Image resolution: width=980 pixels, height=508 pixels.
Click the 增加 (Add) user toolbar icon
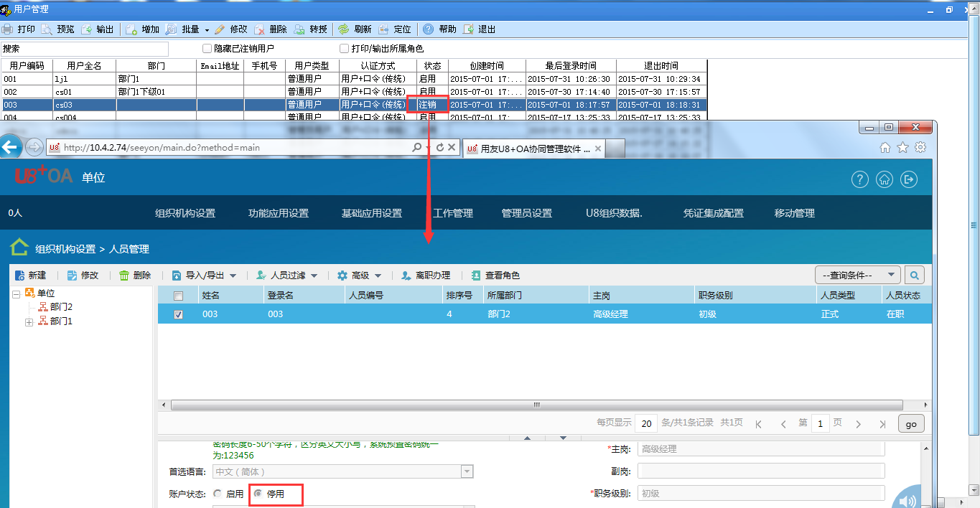click(x=132, y=29)
